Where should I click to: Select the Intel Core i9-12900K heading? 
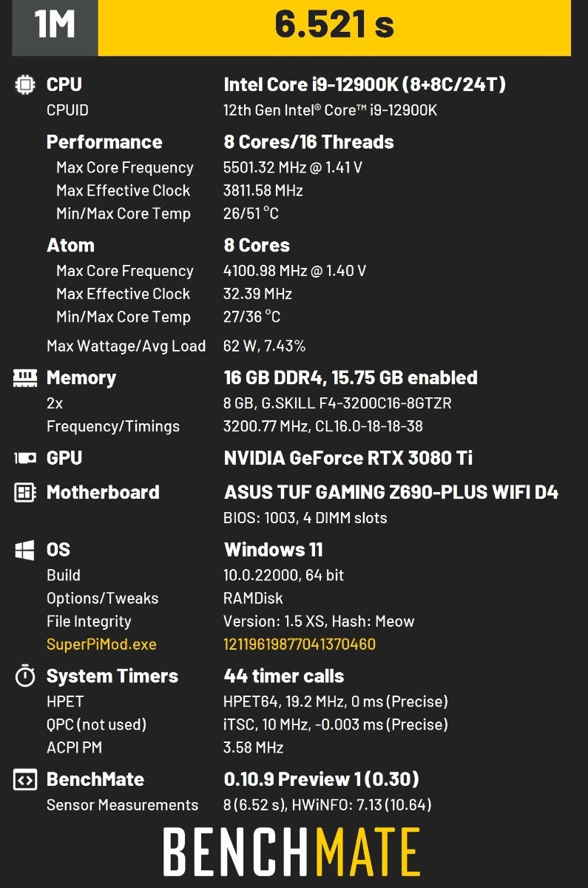coord(365,84)
